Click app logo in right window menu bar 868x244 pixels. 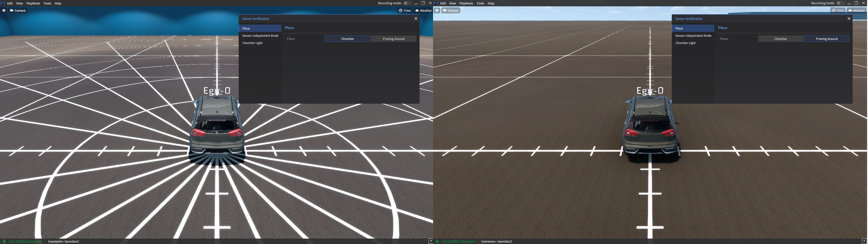(x=436, y=3)
